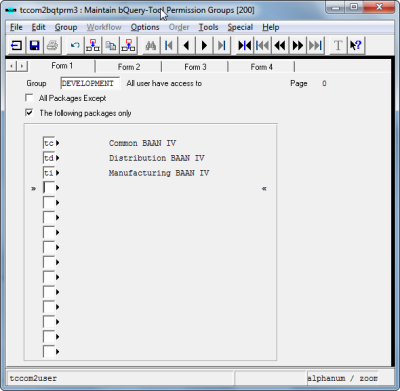The image size is (400, 391).
Task: Switch to the Form 3 tab
Action: (195, 67)
